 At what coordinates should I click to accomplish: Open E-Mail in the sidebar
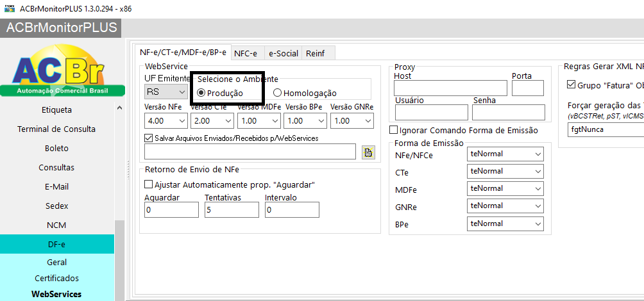click(56, 187)
